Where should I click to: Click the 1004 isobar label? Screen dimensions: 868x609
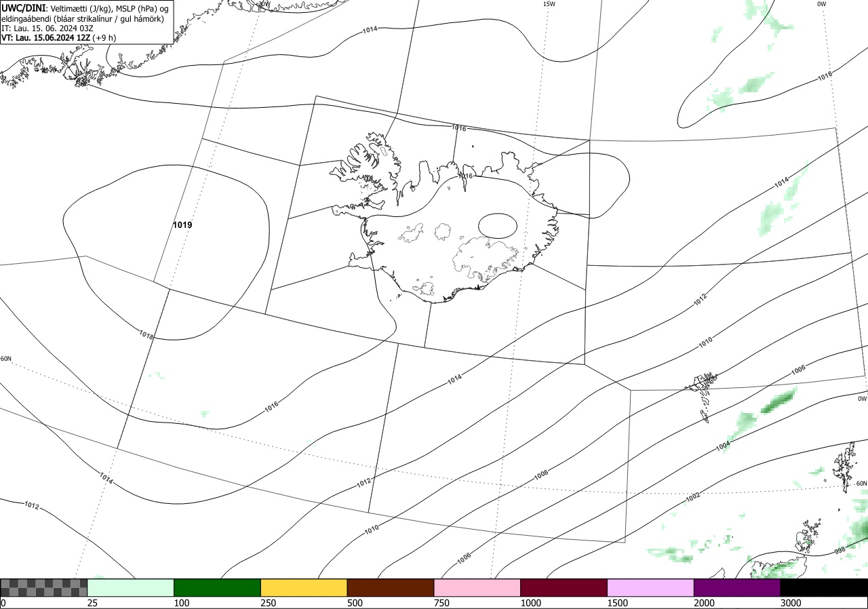click(723, 446)
